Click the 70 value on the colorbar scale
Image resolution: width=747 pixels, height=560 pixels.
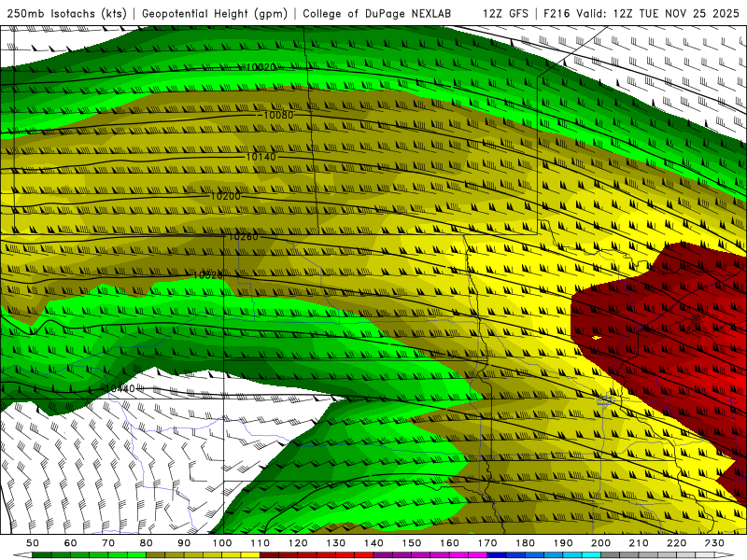click(x=108, y=543)
